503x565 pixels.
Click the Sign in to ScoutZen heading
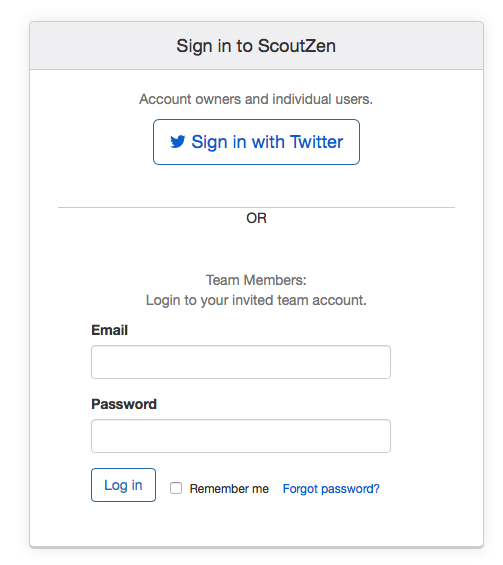(x=256, y=46)
